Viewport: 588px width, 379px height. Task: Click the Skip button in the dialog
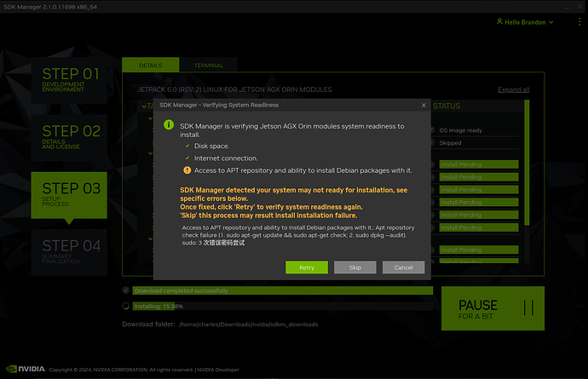click(355, 267)
